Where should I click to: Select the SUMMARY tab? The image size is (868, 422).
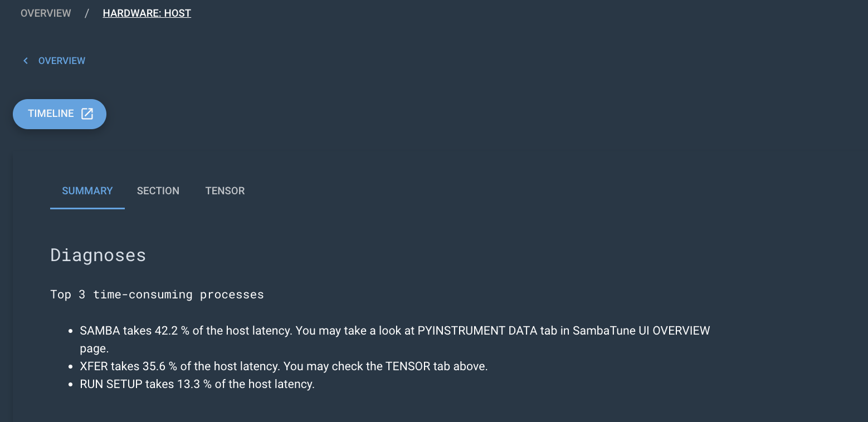(x=87, y=190)
